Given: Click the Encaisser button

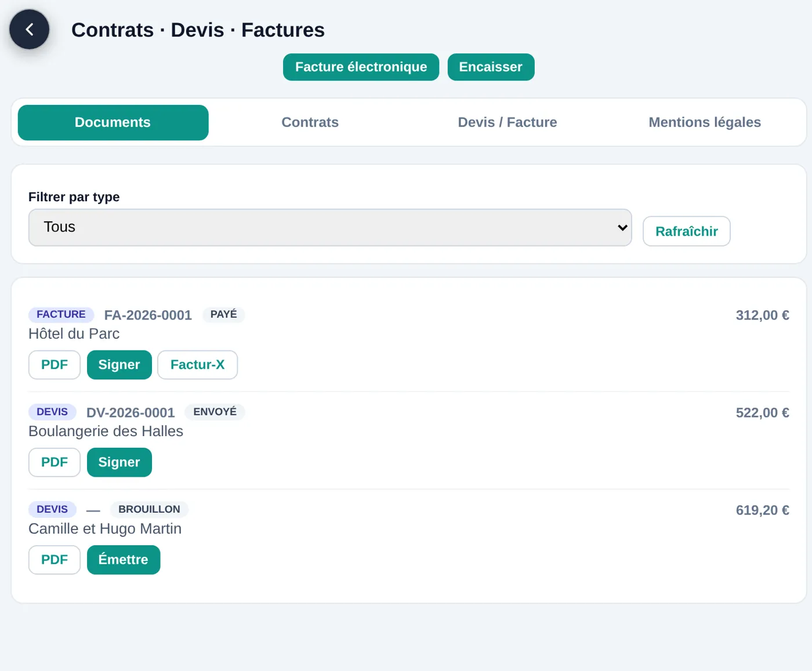Looking at the screenshot, I should (491, 67).
